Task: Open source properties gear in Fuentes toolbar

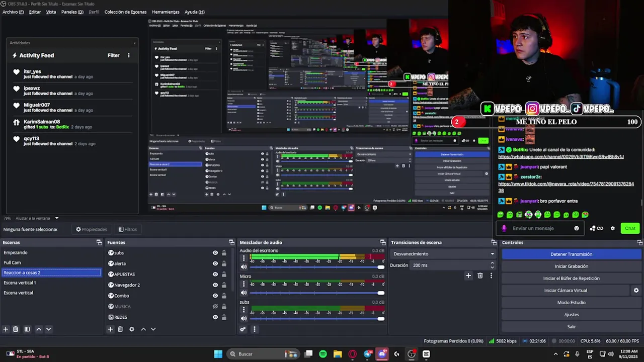Action: point(132,329)
